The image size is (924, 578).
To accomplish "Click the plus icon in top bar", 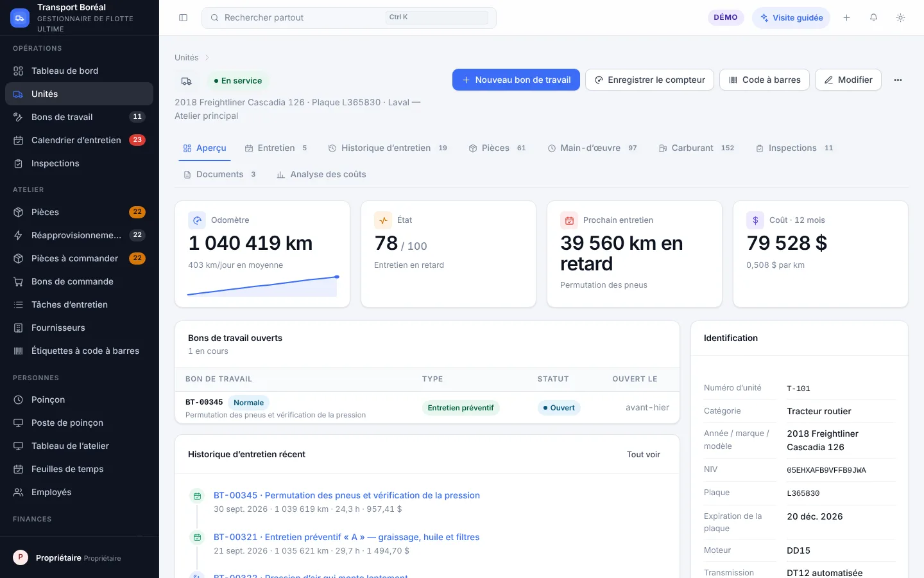I will pyautogui.click(x=846, y=18).
